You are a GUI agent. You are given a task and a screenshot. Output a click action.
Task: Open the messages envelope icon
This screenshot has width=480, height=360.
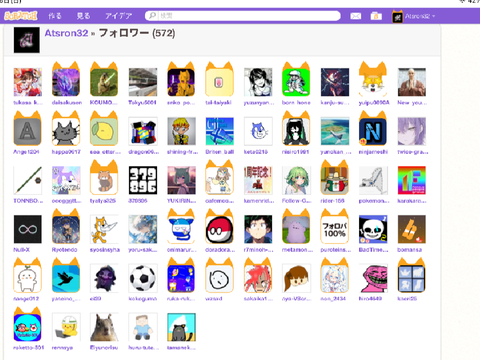click(x=356, y=16)
